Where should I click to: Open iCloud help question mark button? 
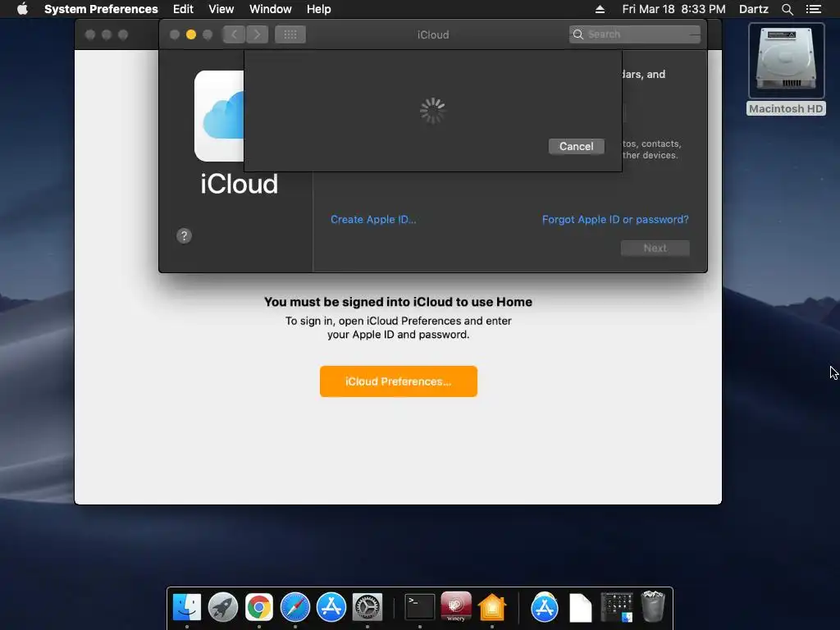pos(184,235)
